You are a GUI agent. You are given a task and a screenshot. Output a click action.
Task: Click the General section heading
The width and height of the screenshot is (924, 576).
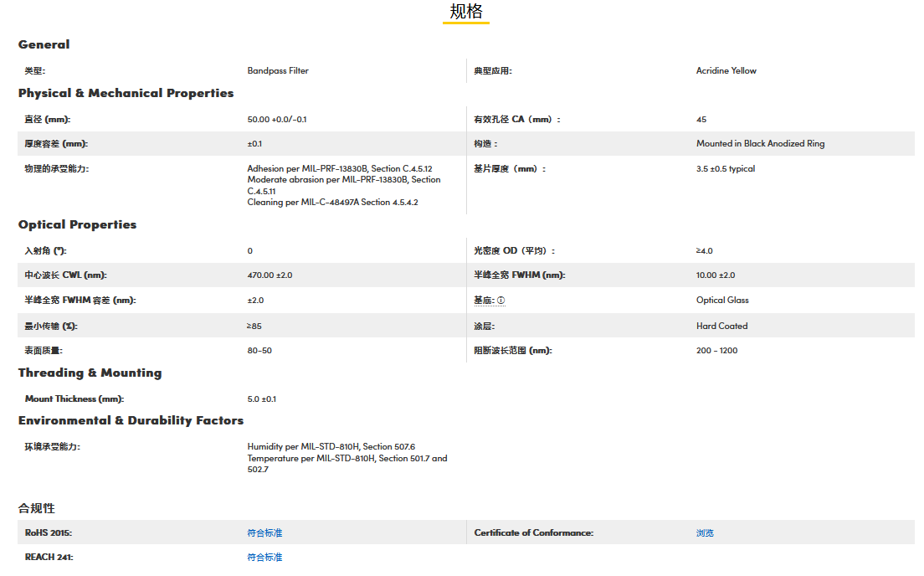[x=44, y=44]
